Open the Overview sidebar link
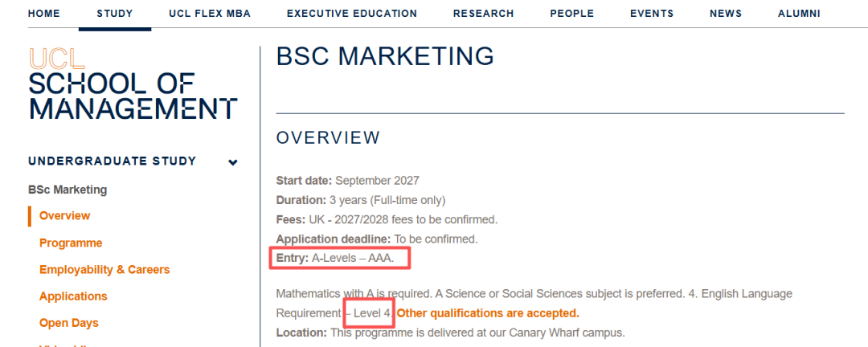The image size is (868, 347). point(65,216)
